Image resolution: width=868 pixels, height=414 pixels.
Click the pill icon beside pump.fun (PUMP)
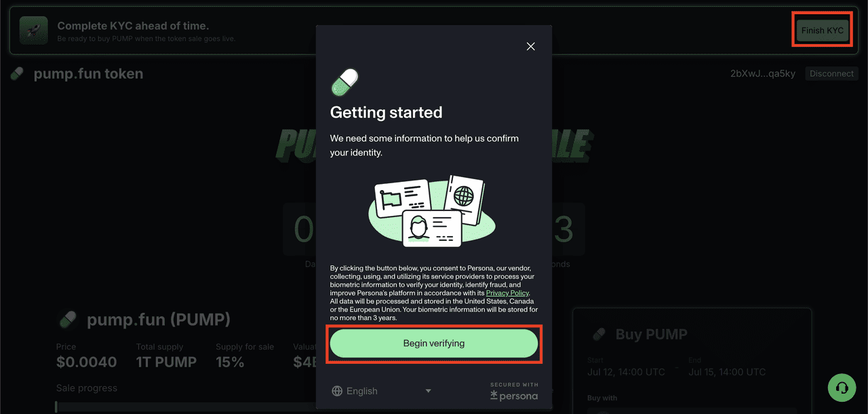click(x=67, y=319)
